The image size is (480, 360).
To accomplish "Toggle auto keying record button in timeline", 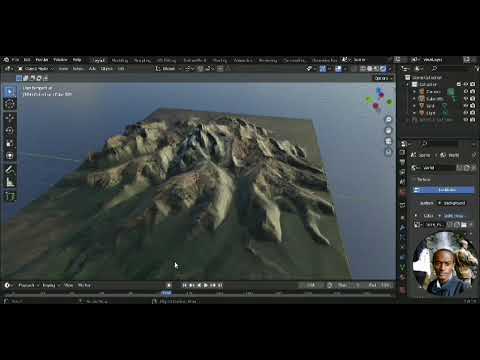I will tap(169, 285).
